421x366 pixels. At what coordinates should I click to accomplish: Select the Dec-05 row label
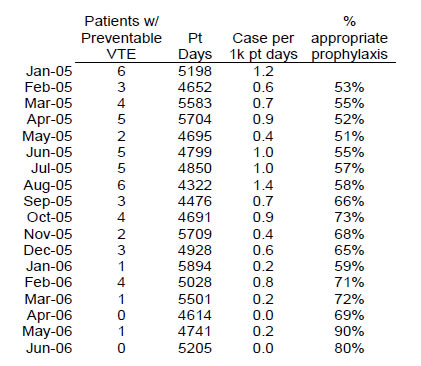48,250
